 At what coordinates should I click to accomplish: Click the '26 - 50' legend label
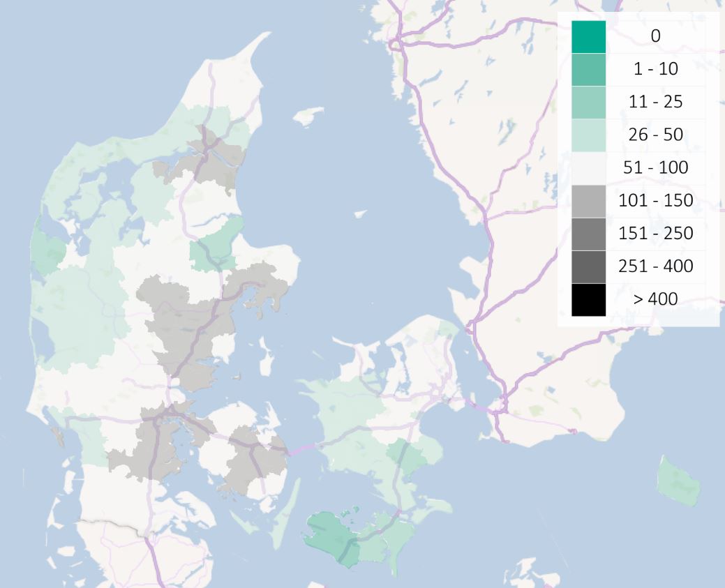(655, 135)
